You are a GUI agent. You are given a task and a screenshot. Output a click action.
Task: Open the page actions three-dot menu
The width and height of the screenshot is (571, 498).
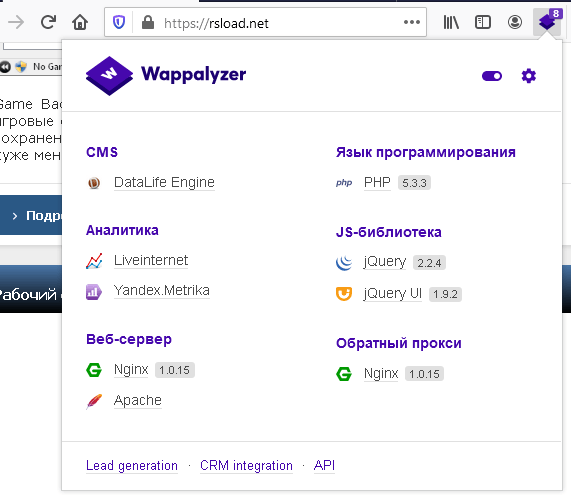point(412,23)
